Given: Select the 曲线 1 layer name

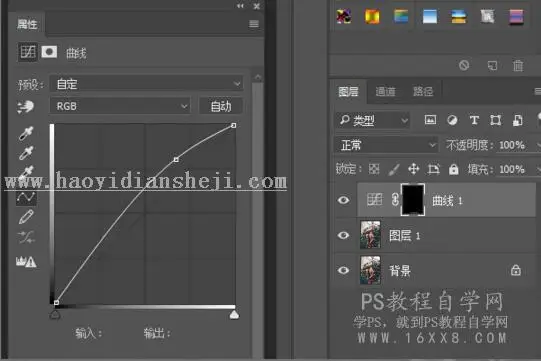Looking at the screenshot, I should point(447,200).
